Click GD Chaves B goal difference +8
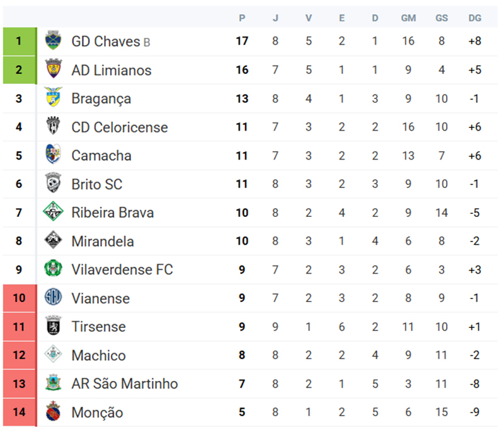Viewport: 504px width, 432px height. pos(474,42)
